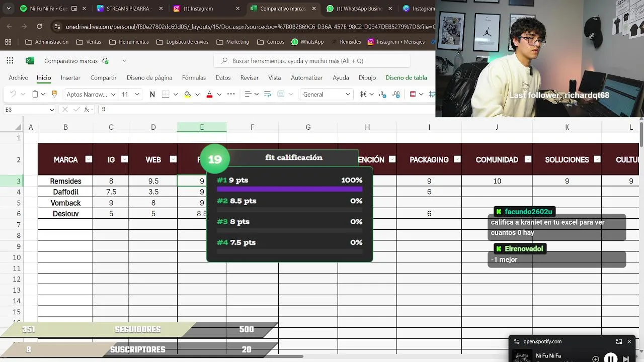Open the WhatsApp bookmark
This screenshot has height=362, width=644.
click(x=307, y=42)
